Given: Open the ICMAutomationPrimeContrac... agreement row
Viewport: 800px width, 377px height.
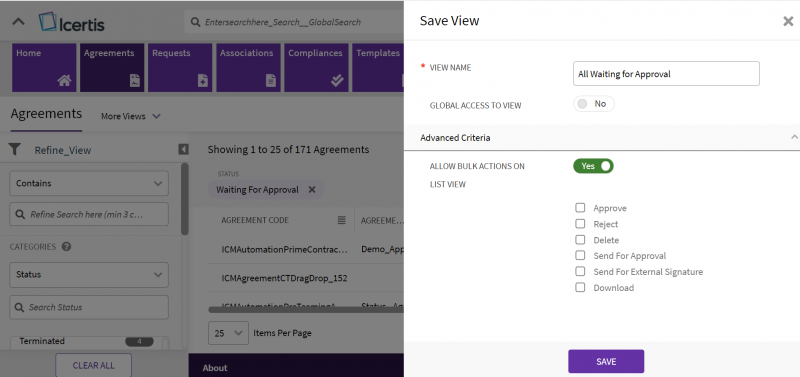Looking at the screenshot, I should point(285,249).
